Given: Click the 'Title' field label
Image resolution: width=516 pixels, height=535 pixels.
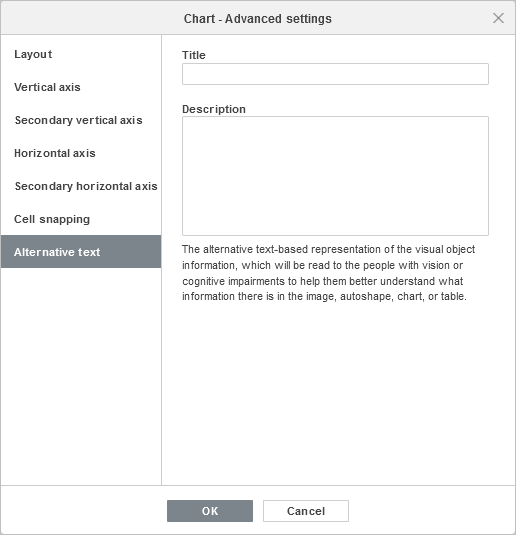Looking at the screenshot, I should (x=194, y=55).
